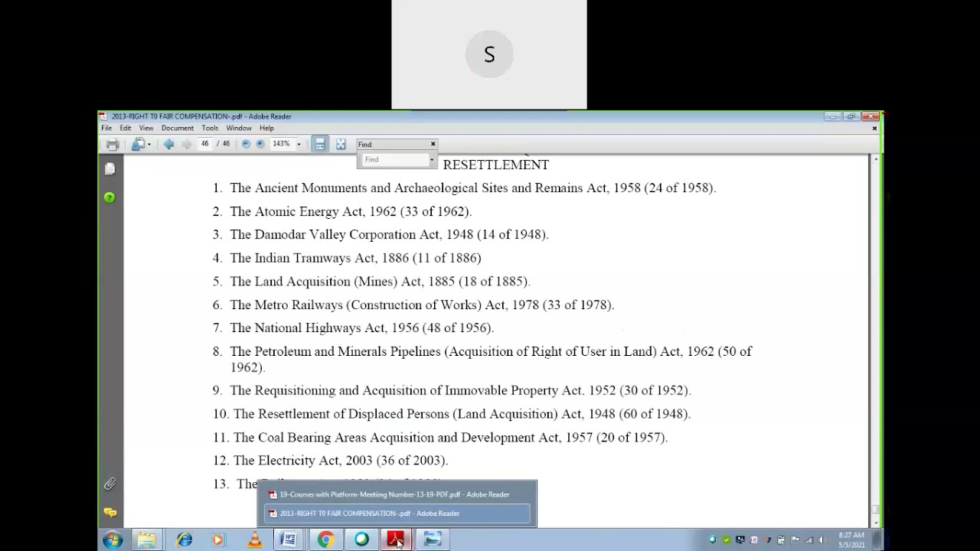Open the Window menu

click(x=239, y=129)
